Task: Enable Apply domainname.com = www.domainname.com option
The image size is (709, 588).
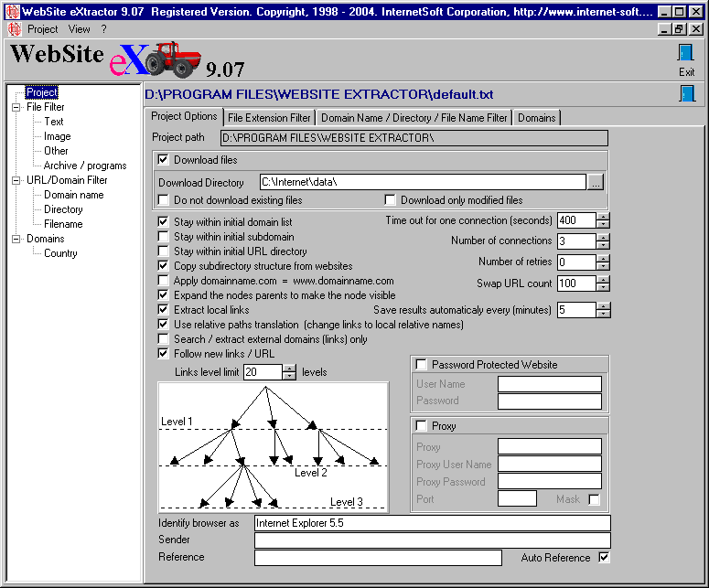Action: point(163,280)
